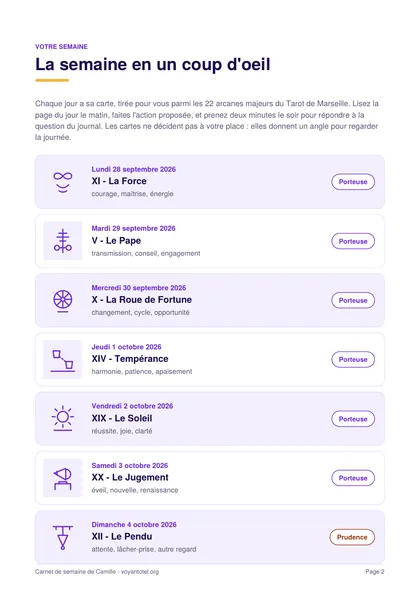The height and width of the screenshot is (594, 420).
Task: Click the Le Jugement trumpet icon
Action: coord(62,478)
